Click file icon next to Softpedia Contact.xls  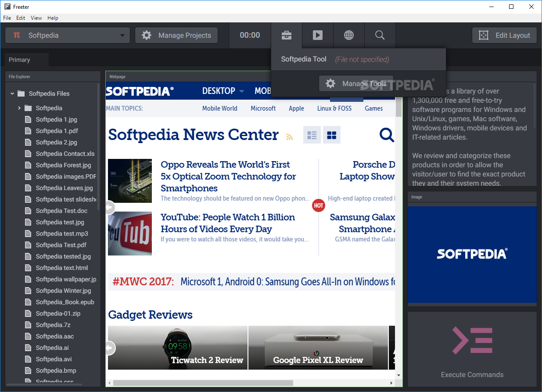pos(28,154)
